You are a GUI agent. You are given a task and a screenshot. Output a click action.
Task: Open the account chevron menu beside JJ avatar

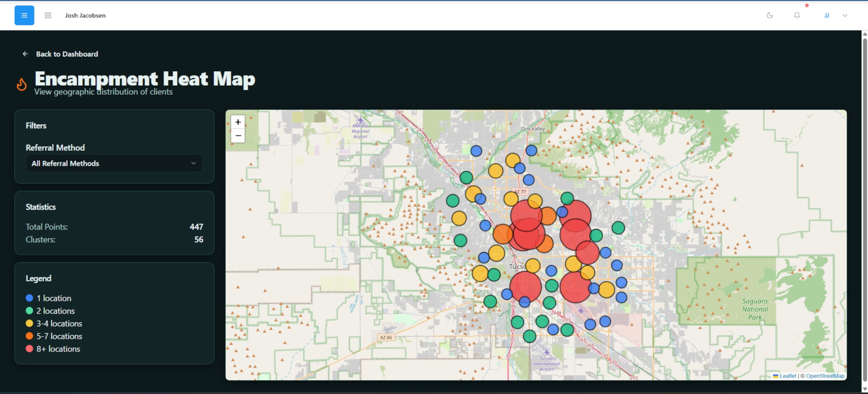pos(845,15)
